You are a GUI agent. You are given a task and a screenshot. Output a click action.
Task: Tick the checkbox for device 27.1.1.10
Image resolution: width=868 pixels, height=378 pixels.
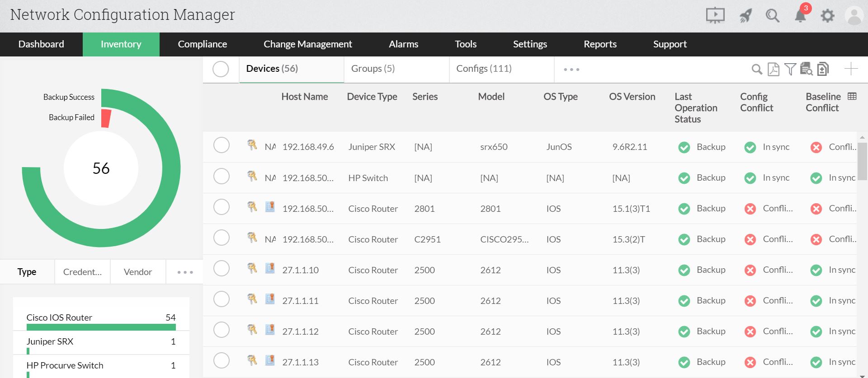coord(222,268)
